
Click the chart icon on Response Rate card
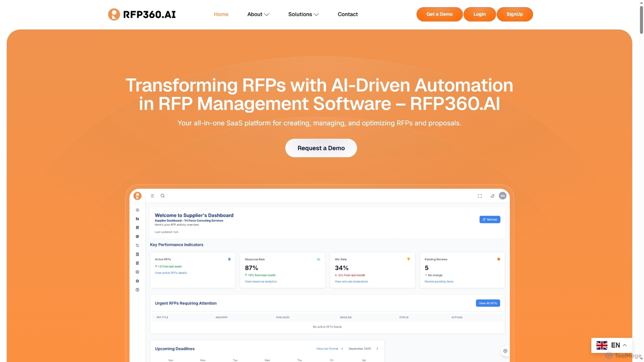pos(319,259)
